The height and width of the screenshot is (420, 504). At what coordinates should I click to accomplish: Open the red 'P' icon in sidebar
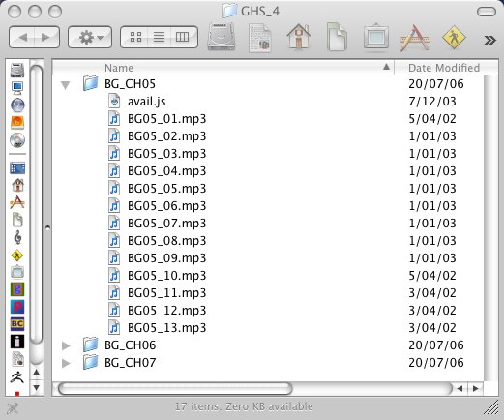pos(17,307)
